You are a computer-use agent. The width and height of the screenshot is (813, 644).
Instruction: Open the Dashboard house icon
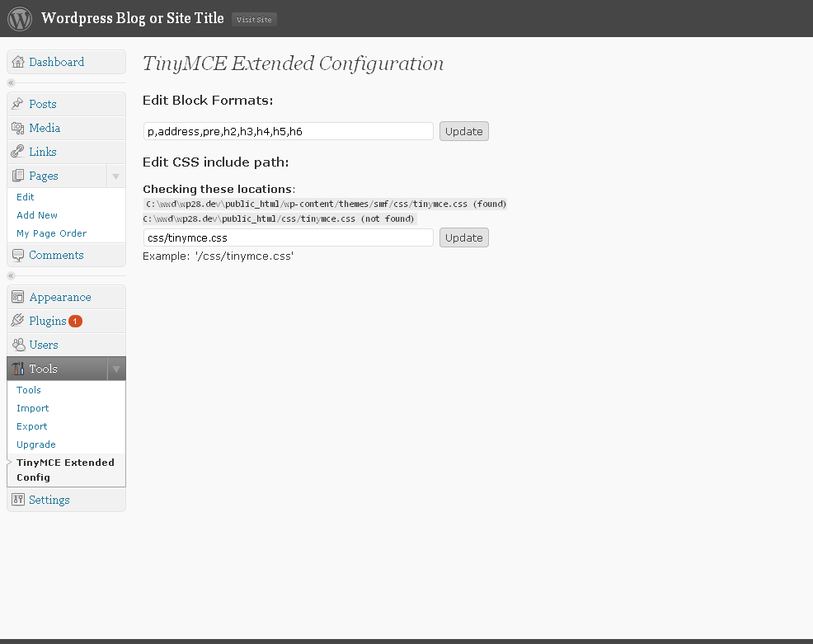(18, 62)
